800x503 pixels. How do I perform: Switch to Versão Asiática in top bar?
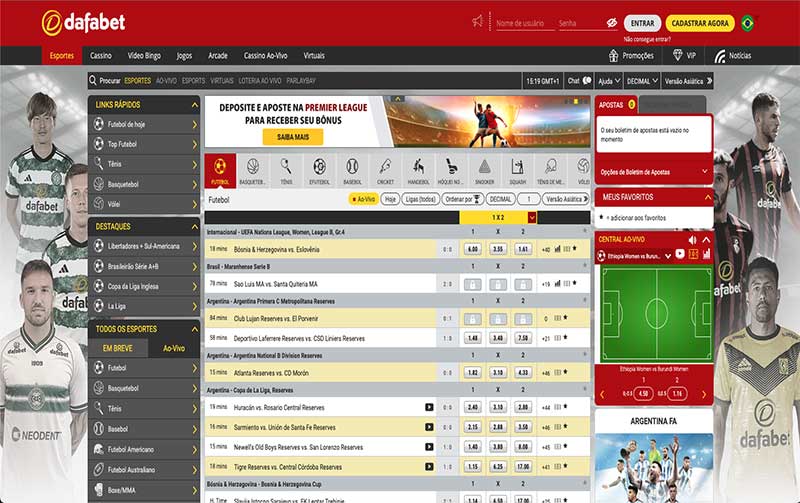pos(688,81)
